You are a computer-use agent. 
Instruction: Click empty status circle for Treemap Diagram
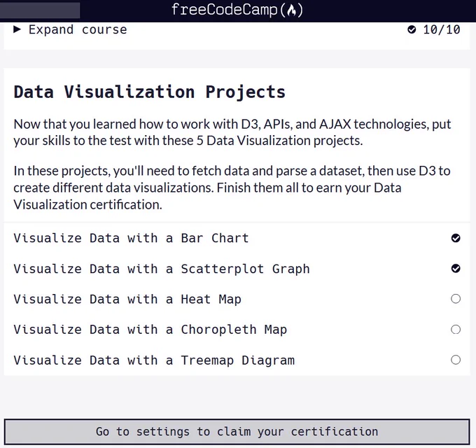pyautogui.click(x=456, y=360)
